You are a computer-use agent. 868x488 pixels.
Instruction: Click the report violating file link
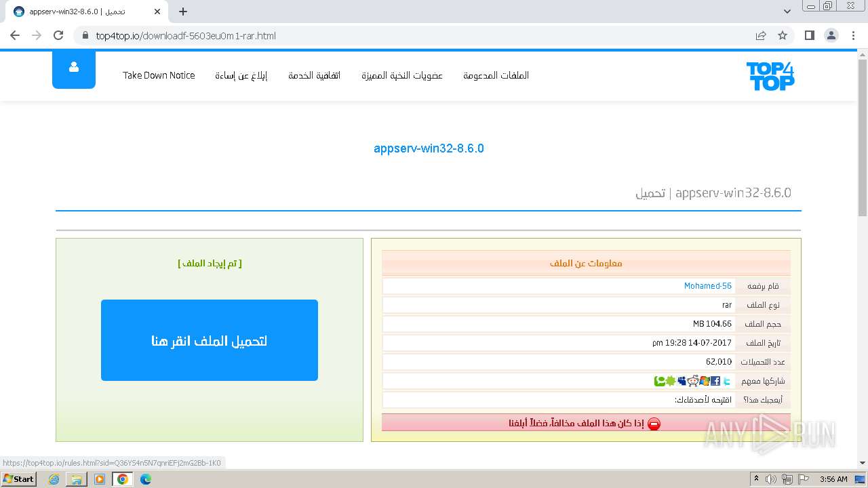coord(576,424)
